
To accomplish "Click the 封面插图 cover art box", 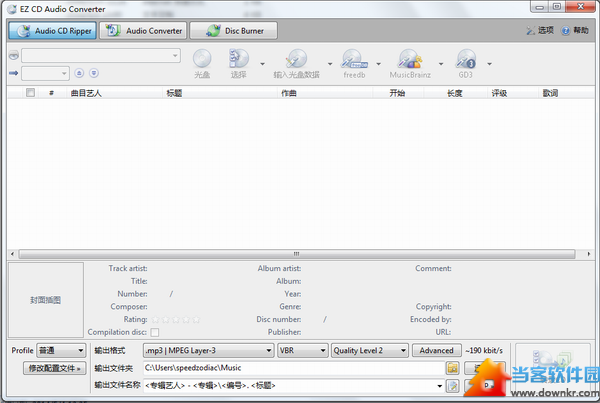I will coord(46,300).
